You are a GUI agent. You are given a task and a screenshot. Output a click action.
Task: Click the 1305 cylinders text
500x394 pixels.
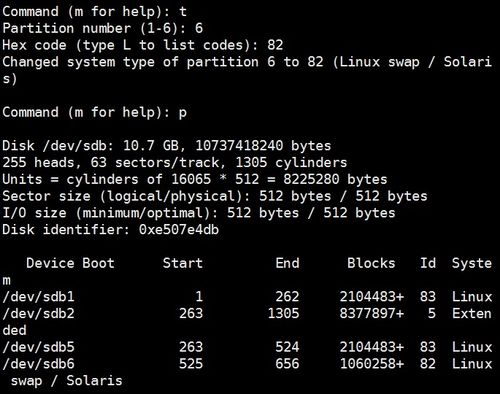(291, 162)
